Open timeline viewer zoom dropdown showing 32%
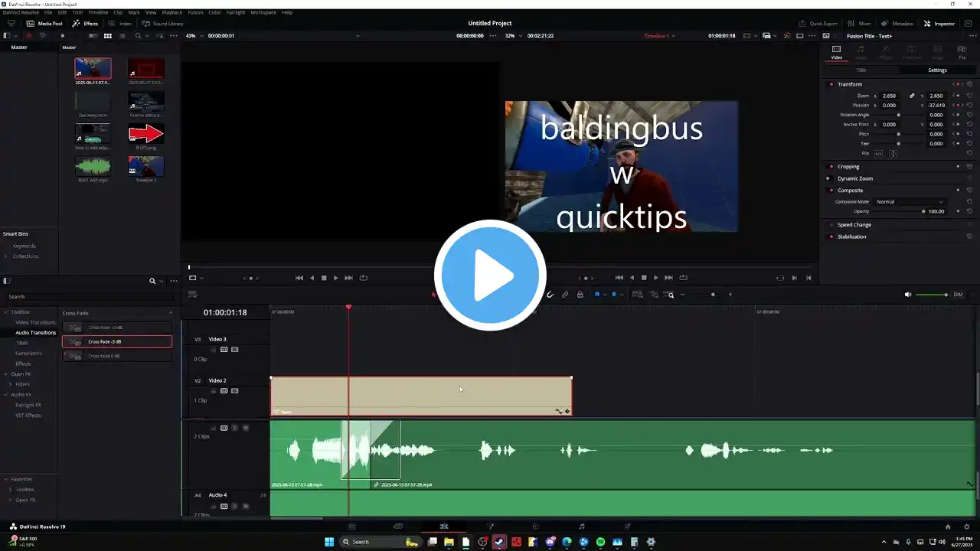The image size is (980, 551). (512, 36)
